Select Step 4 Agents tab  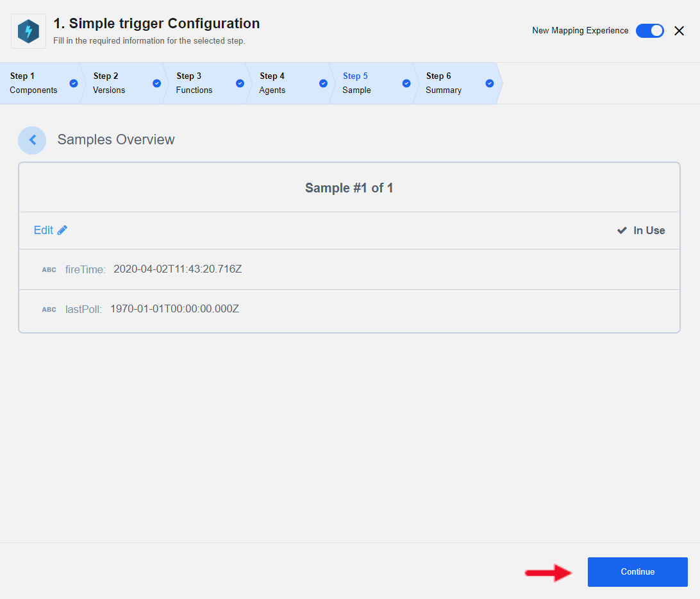[289, 83]
